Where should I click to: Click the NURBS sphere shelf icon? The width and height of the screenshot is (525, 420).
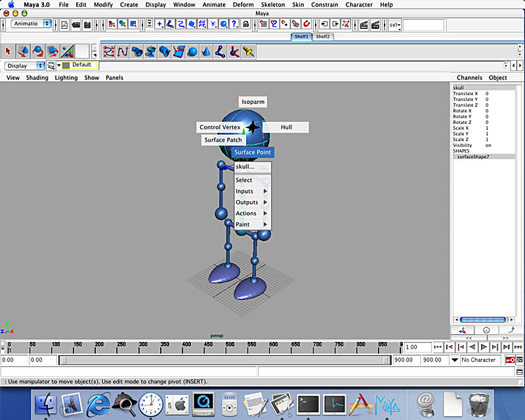pyautogui.click(x=192, y=52)
